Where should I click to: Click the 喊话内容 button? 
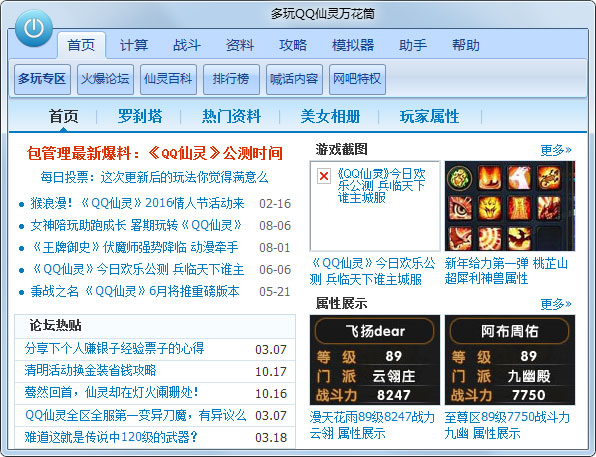295,79
